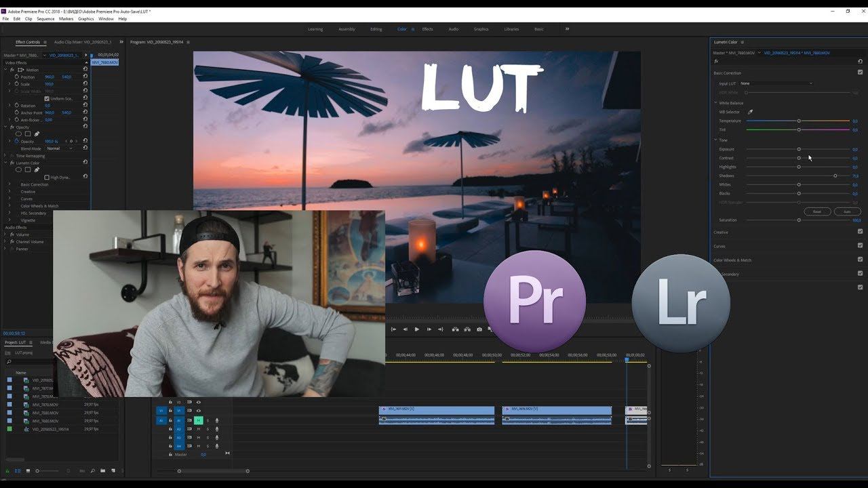Open the Color Wheels & Match section

pyautogui.click(x=732, y=260)
